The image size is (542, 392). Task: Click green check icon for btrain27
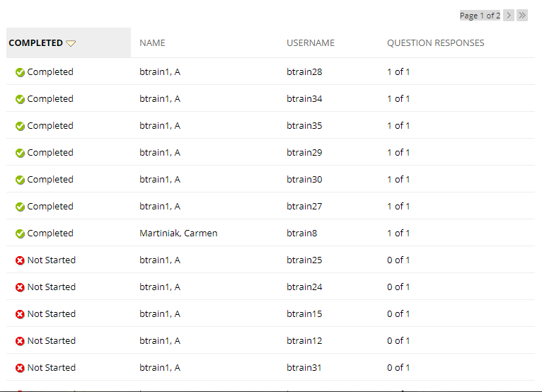(20, 207)
